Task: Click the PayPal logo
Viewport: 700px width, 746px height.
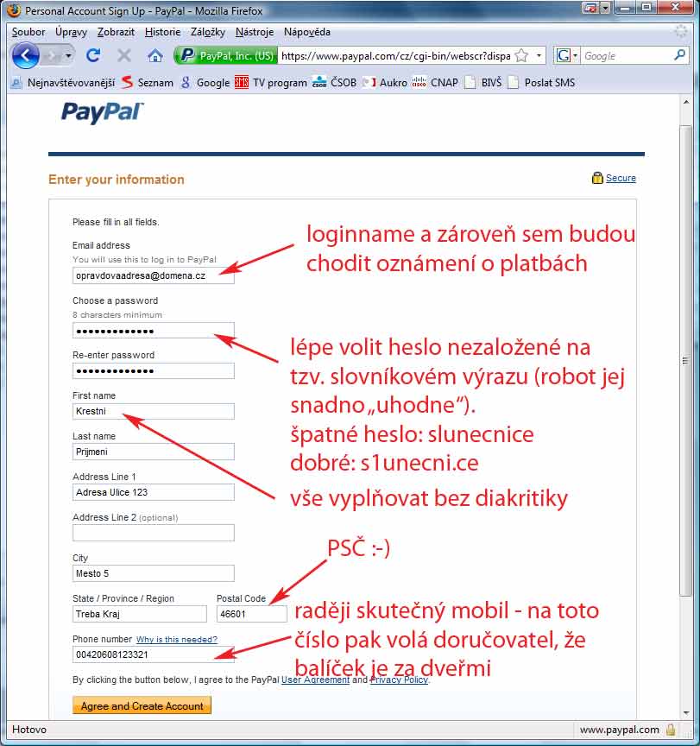Action: tap(102, 113)
